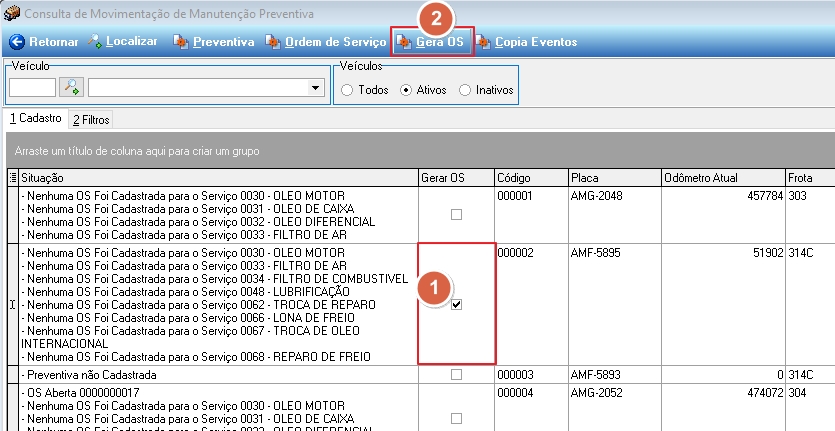Click Serviço 0048 - LUBRIFICAÇÃO line
The height and width of the screenshot is (431, 835).
(x=185, y=292)
